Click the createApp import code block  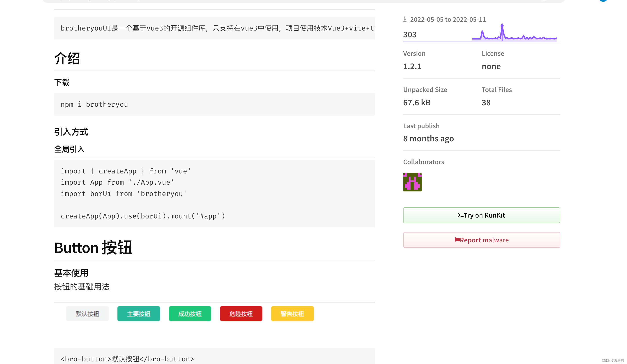[143, 193]
